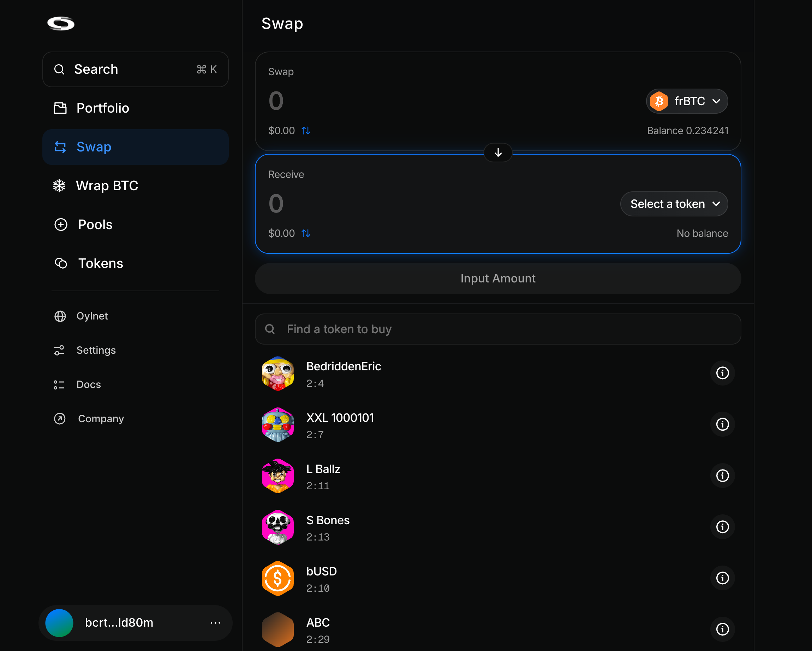Click the list icon beside Docs
Viewport: 812px width, 651px height.
coord(59,384)
